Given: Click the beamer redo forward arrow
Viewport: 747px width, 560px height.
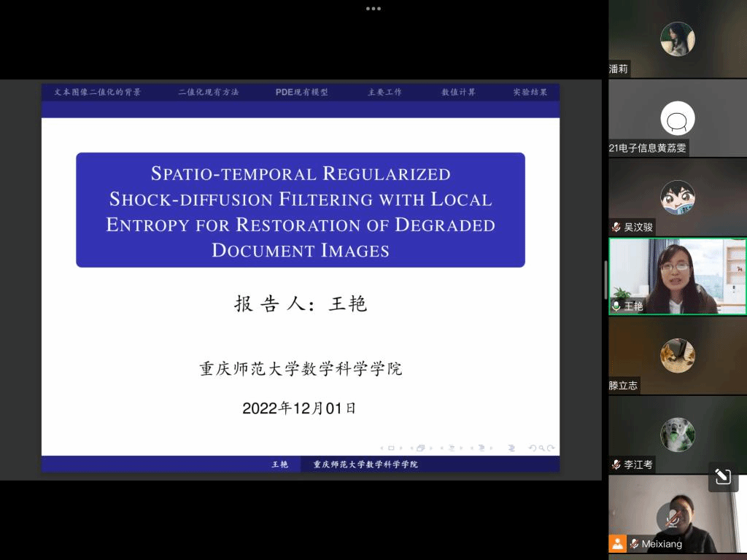Looking at the screenshot, I should click(x=552, y=448).
